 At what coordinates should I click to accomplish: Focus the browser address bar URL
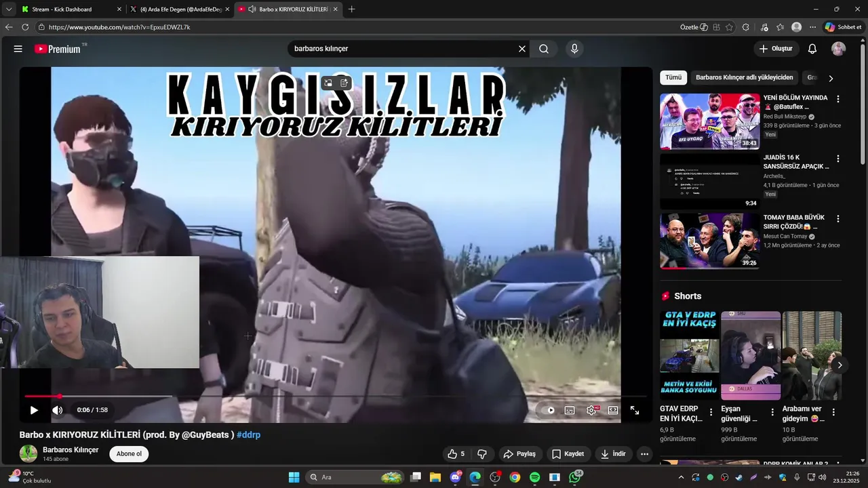tap(119, 27)
